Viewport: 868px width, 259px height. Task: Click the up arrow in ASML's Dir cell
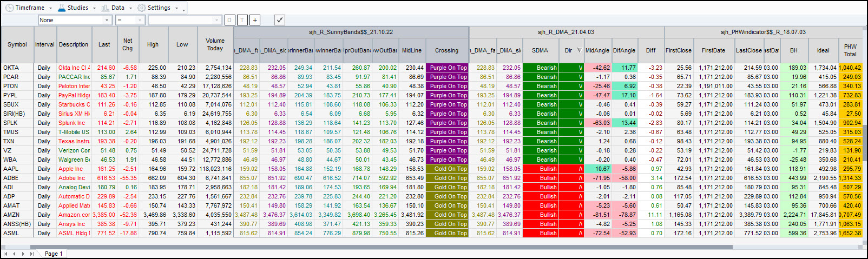point(581,233)
